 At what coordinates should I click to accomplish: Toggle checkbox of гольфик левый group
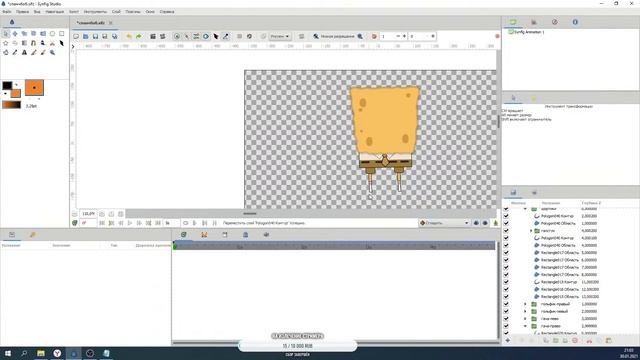[506, 311]
